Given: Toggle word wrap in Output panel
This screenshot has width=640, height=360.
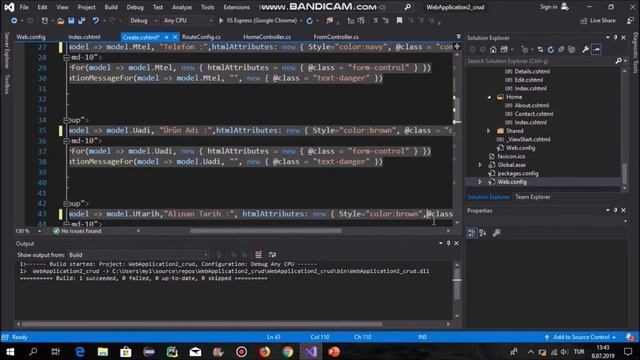Looking at the screenshot, I should click(272, 255).
